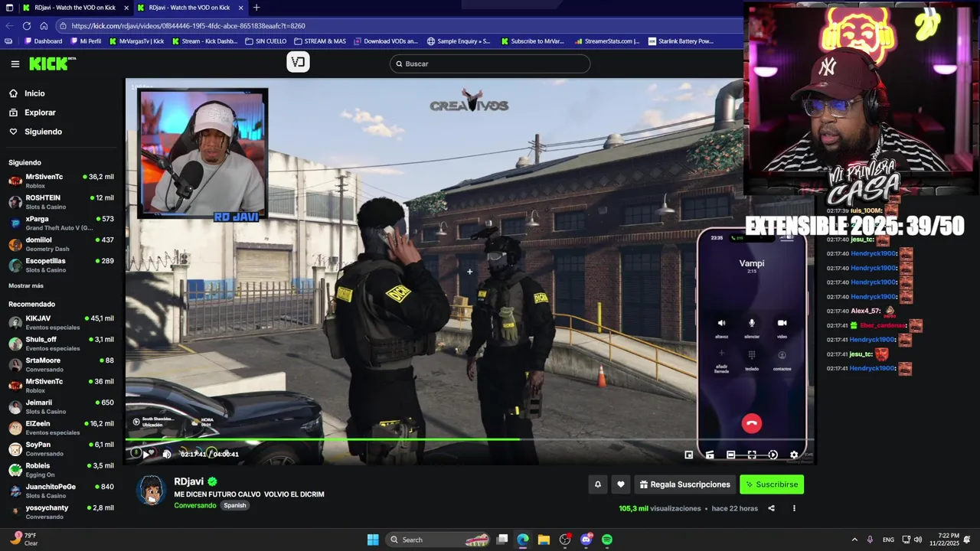
Task: Reload the page with refresh icon
Action: [27, 25]
